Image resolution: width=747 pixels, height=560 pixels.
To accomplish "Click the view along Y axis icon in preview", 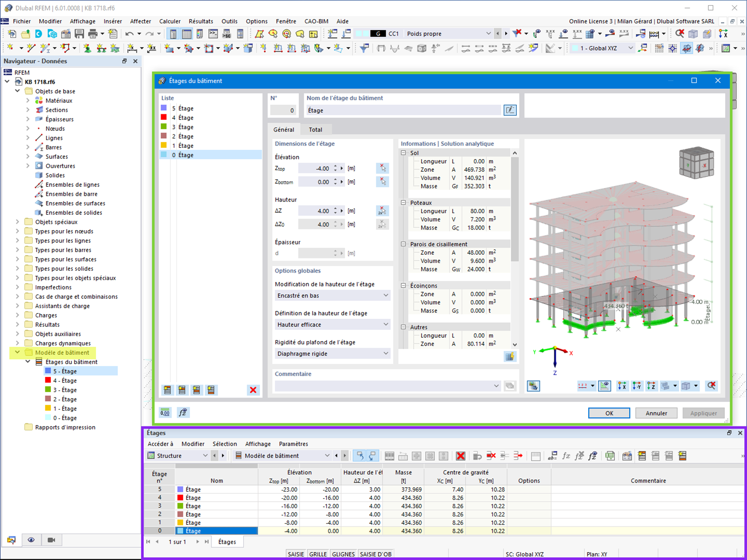I will point(636,386).
